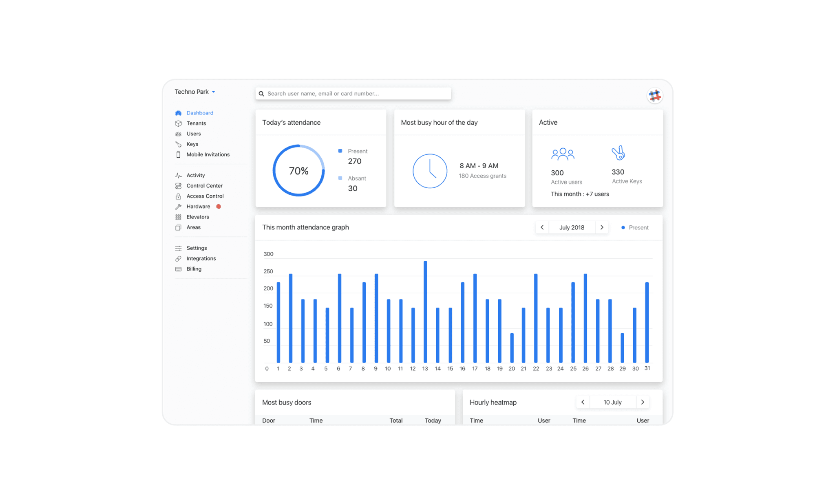This screenshot has width=835, height=504.
Task: Click the Tenants cube icon
Action: (178, 123)
